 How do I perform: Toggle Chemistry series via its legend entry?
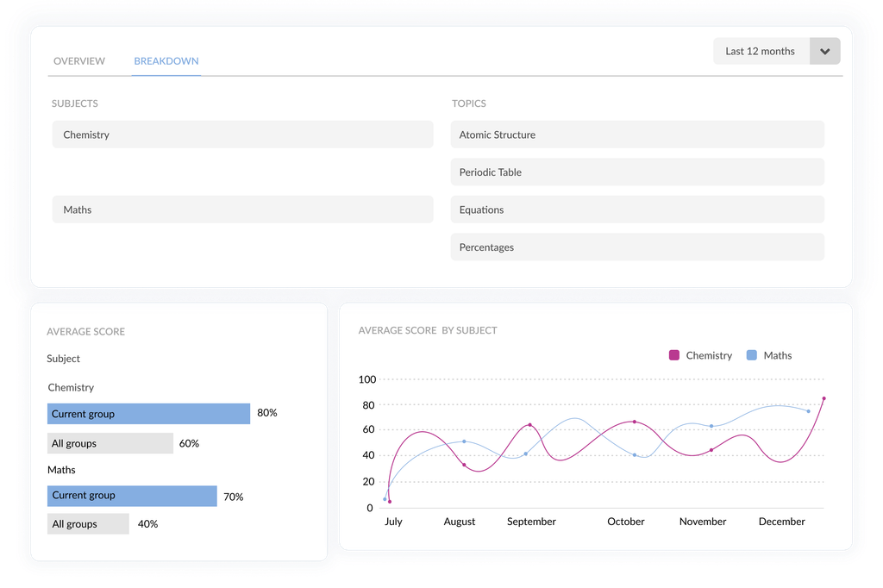click(709, 354)
